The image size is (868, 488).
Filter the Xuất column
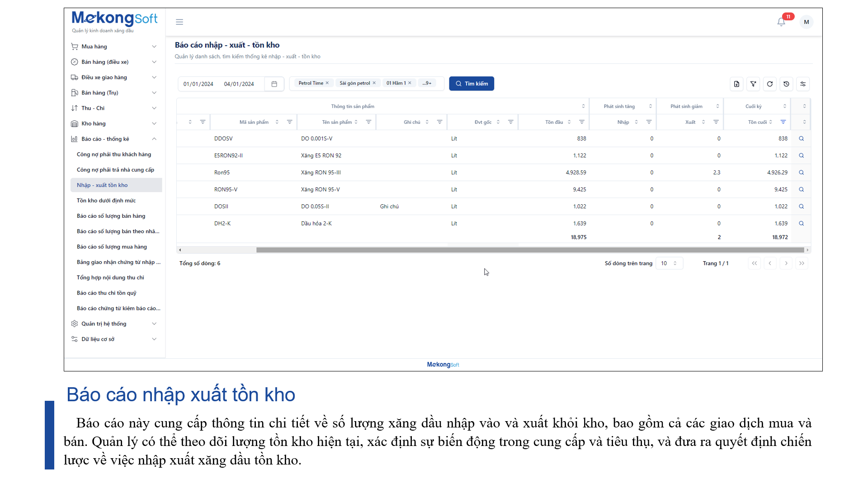[x=716, y=122]
